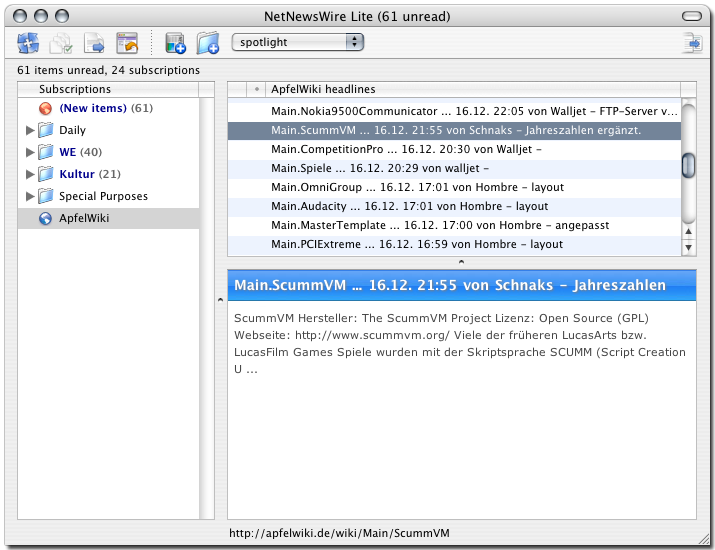Sort by ApfelWiki headlines column header

(473, 89)
